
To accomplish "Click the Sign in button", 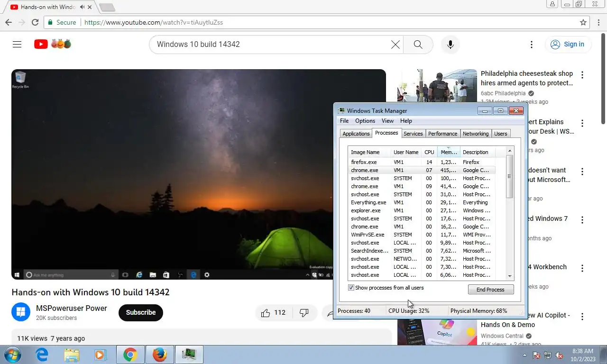I will tap(568, 44).
